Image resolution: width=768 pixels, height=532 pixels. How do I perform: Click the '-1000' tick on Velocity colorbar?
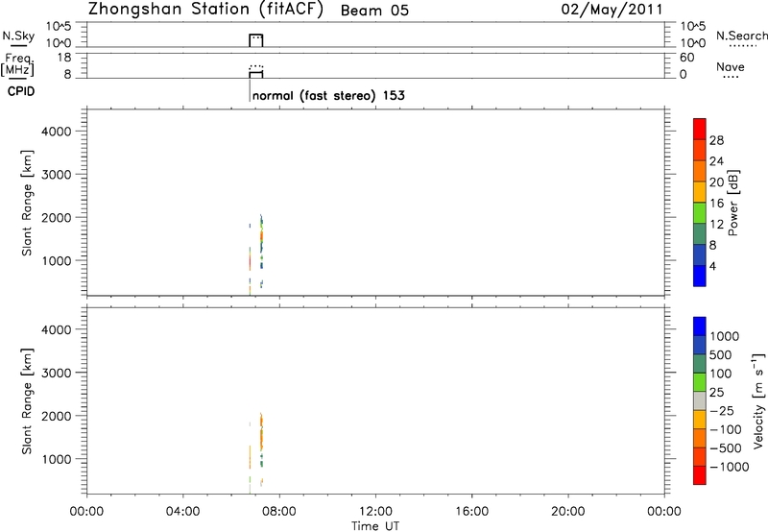point(730,467)
